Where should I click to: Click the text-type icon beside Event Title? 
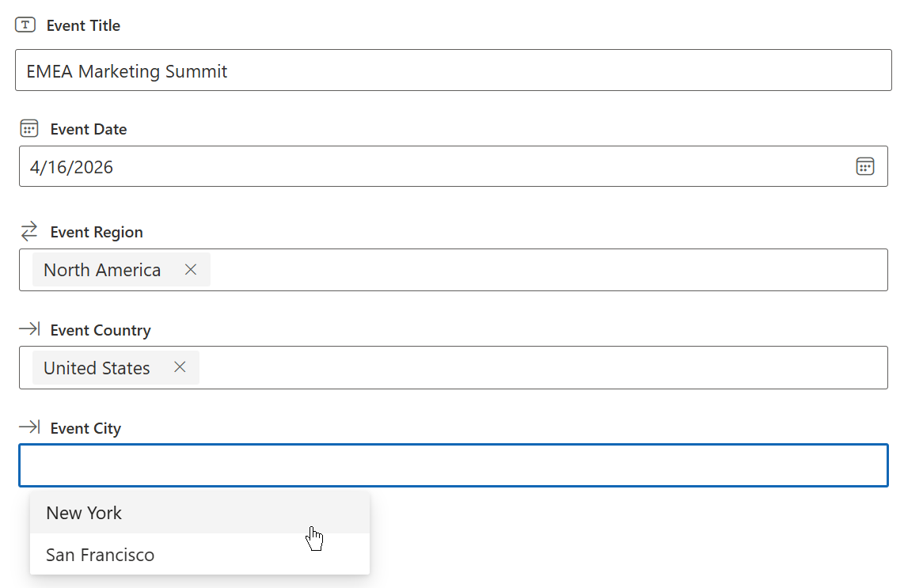coord(25,25)
